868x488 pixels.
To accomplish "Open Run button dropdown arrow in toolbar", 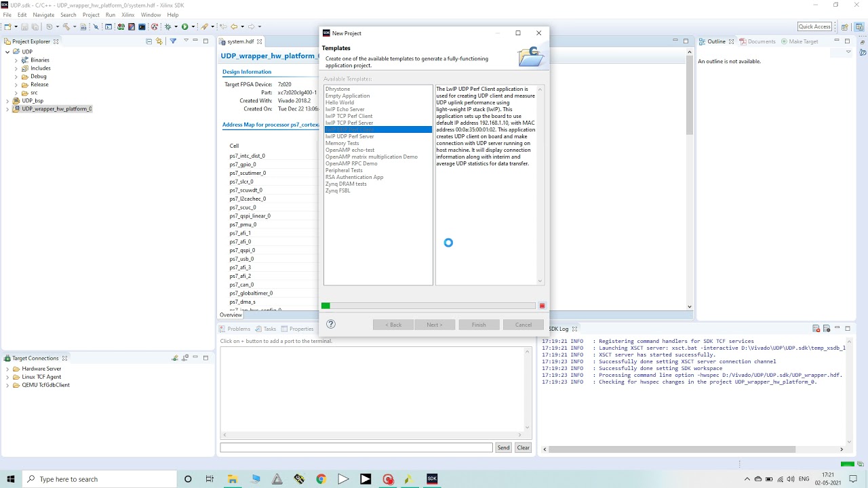I will (193, 26).
